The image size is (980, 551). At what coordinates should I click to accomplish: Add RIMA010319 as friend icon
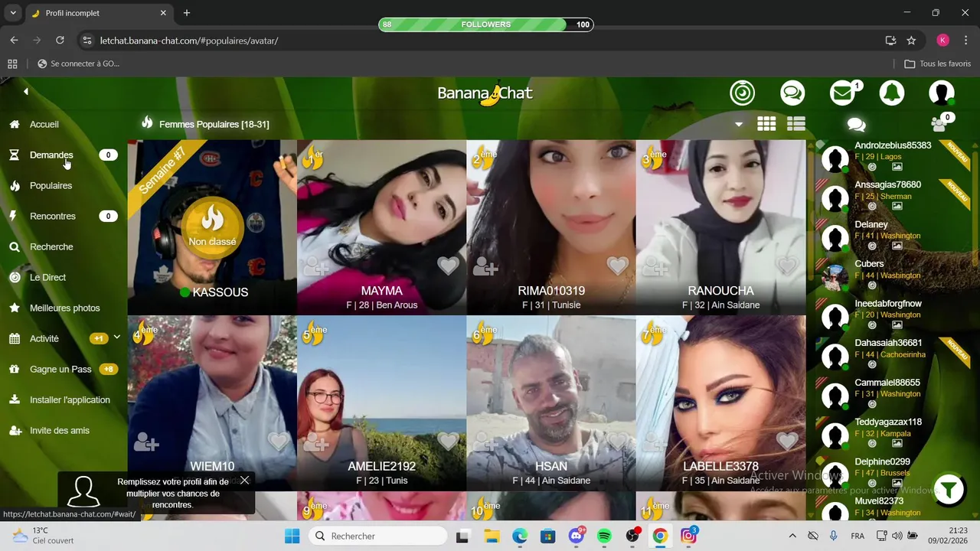tap(485, 266)
